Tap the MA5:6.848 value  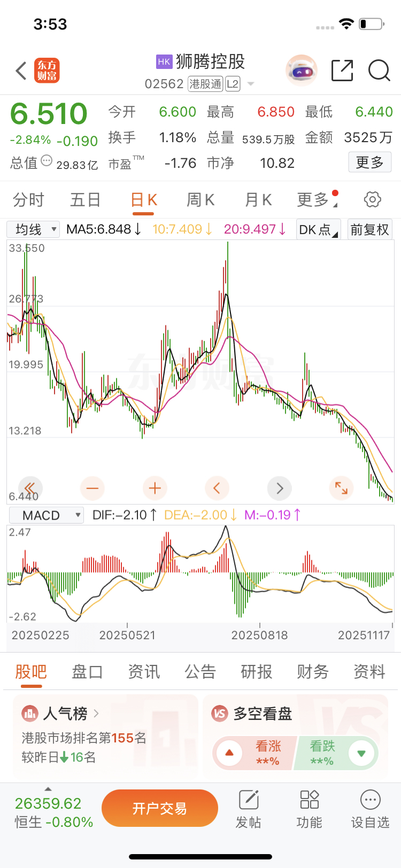[104, 229]
